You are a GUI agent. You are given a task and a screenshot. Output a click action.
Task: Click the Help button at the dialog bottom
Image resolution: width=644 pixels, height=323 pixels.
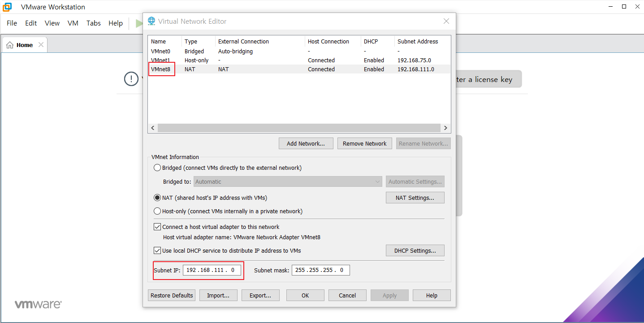point(432,295)
